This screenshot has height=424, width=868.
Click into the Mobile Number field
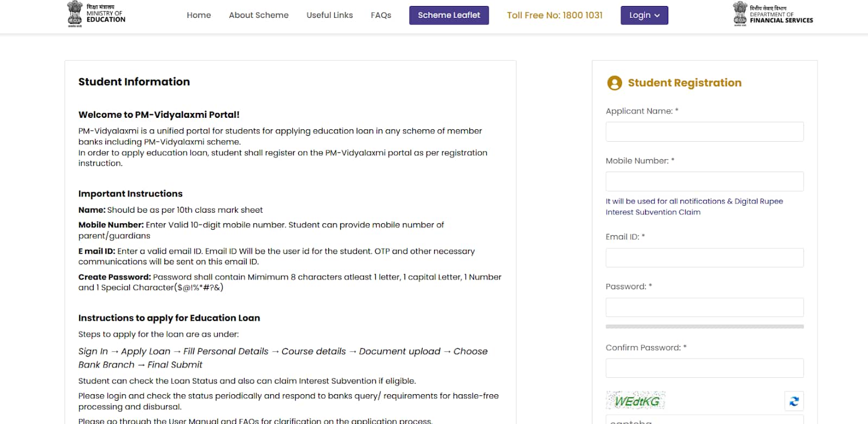tap(704, 181)
